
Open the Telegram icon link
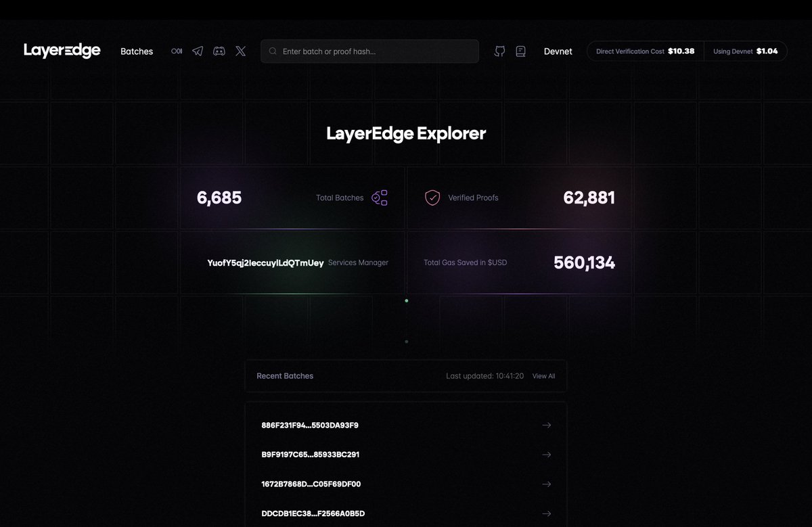pyautogui.click(x=198, y=51)
